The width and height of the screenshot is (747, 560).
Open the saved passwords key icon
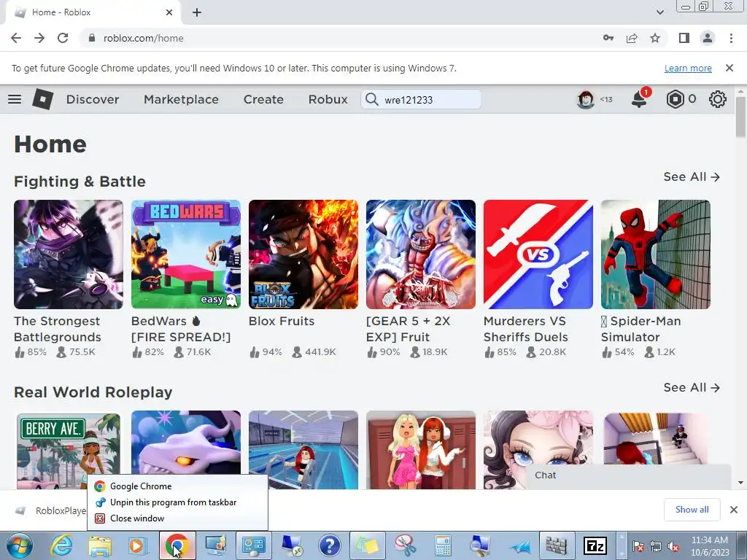[x=608, y=38]
